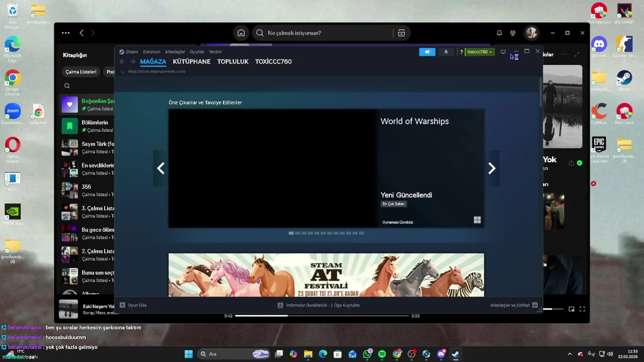Switch to the TOPLULUK tab
The height and width of the screenshot is (362, 644).
(x=233, y=61)
